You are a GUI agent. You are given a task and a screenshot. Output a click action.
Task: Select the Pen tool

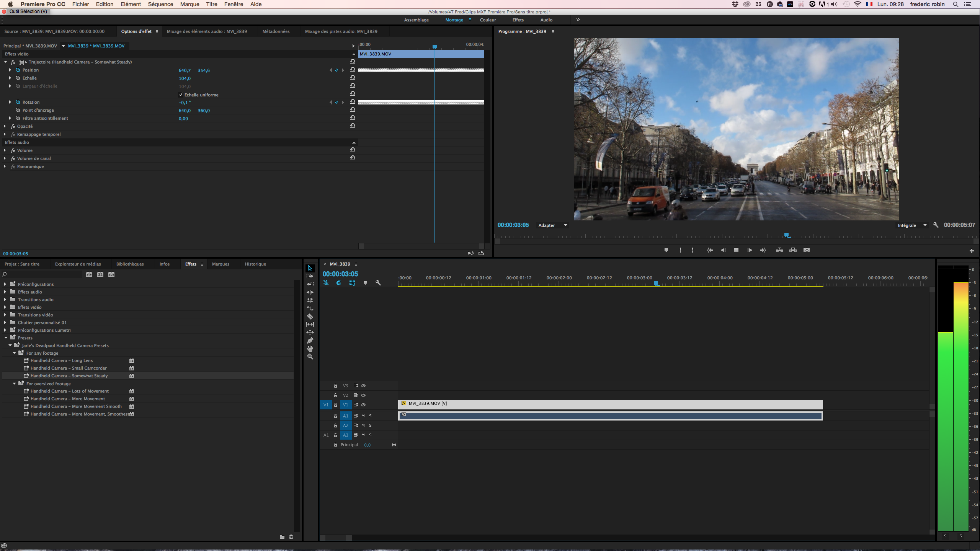click(x=310, y=341)
